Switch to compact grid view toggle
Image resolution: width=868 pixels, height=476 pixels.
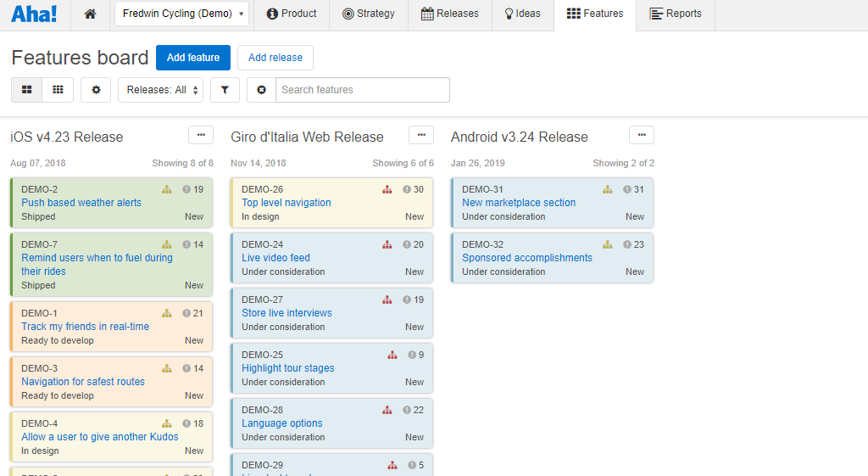58,90
